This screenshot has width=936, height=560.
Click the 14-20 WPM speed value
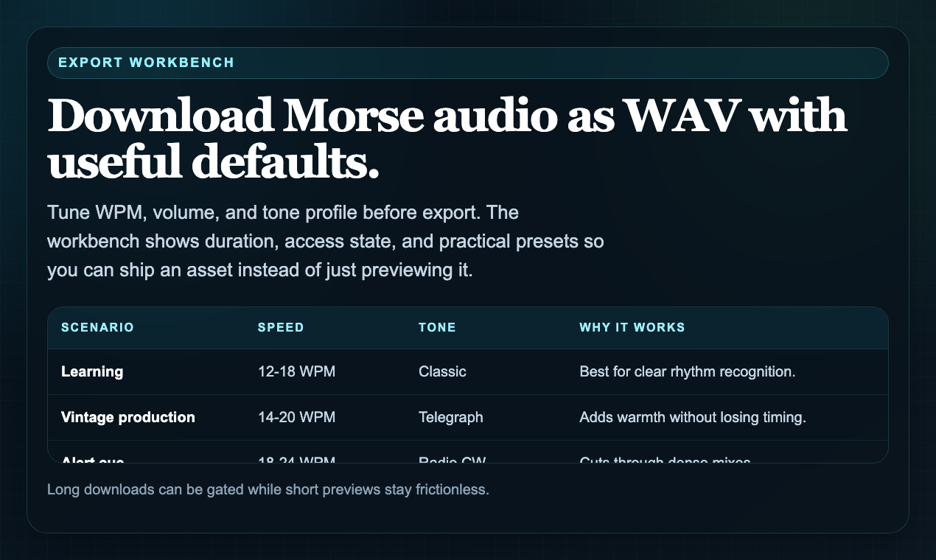(296, 417)
